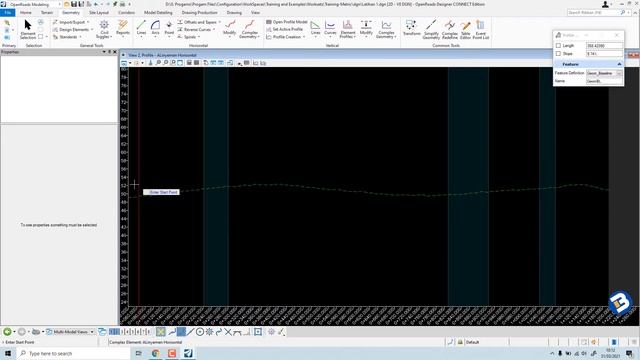Viewport: 640px width, 360px height.
Task: Choose the vertical Curves tool
Action: 330,29
